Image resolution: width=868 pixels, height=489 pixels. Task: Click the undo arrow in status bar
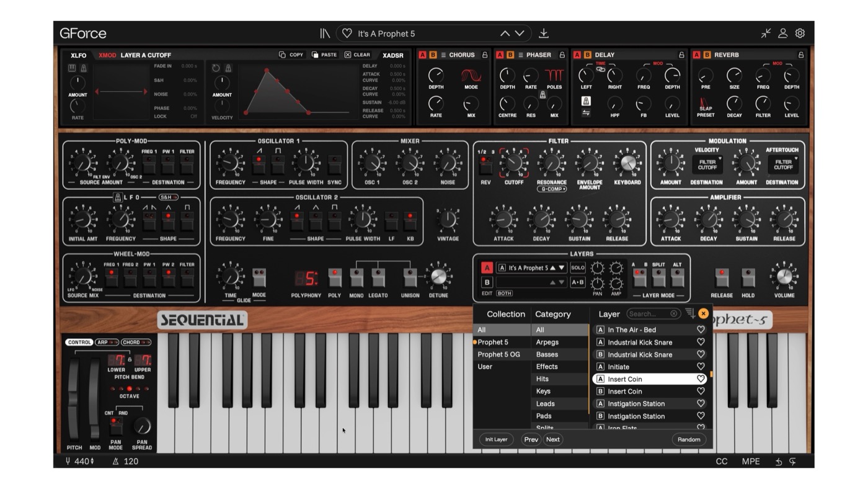pyautogui.click(x=779, y=462)
